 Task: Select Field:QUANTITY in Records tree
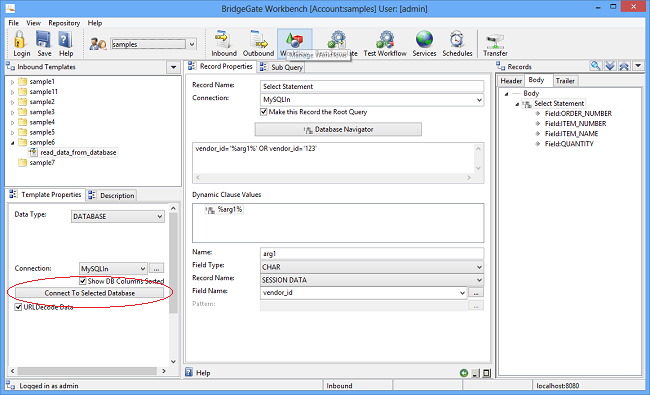[569, 144]
